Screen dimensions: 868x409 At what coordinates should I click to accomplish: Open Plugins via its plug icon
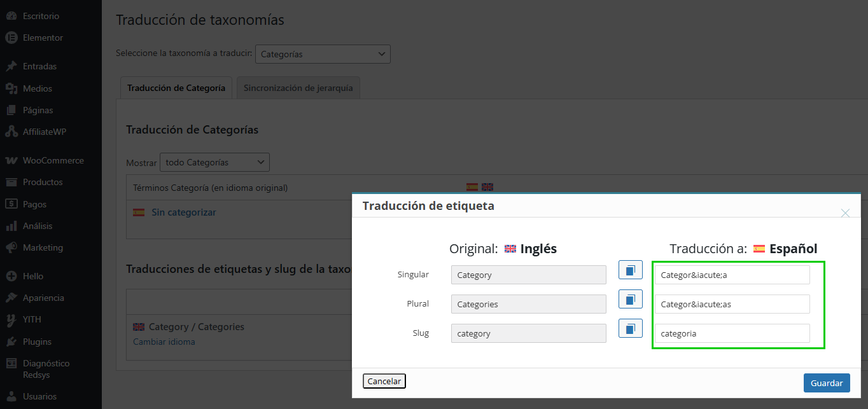(x=11, y=342)
